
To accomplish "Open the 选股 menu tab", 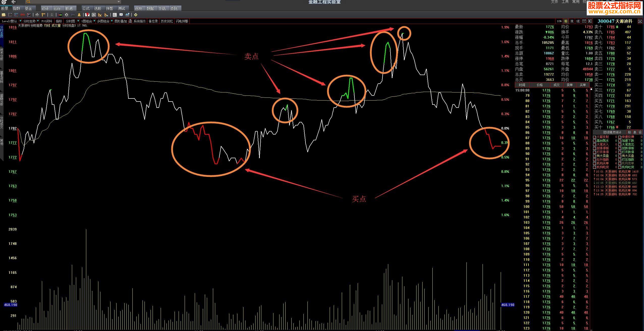I will tap(98, 8).
